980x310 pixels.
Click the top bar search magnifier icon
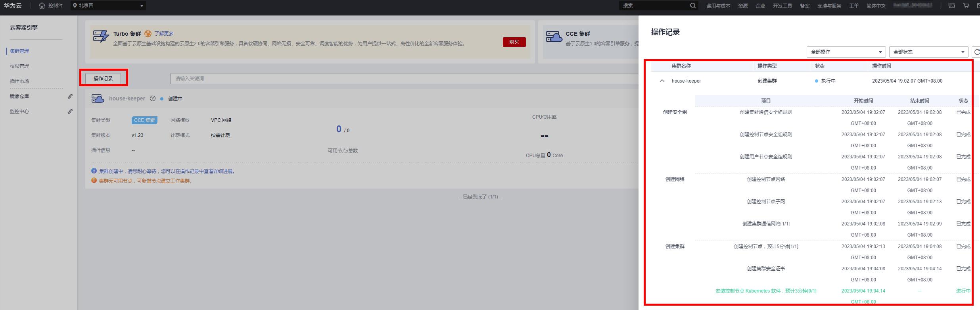(x=693, y=6)
